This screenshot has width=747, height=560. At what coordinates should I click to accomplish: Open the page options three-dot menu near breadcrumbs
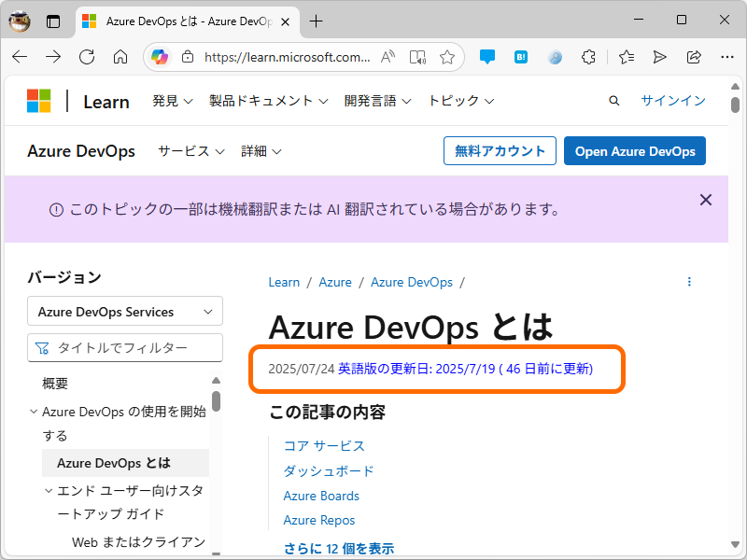point(689,281)
